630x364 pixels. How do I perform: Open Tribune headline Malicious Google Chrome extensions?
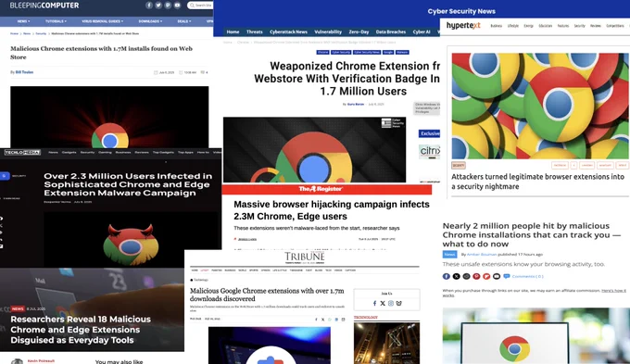[x=267, y=295]
